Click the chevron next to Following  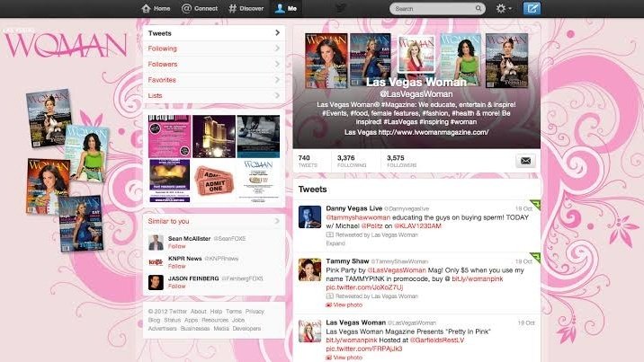point(277,48)
